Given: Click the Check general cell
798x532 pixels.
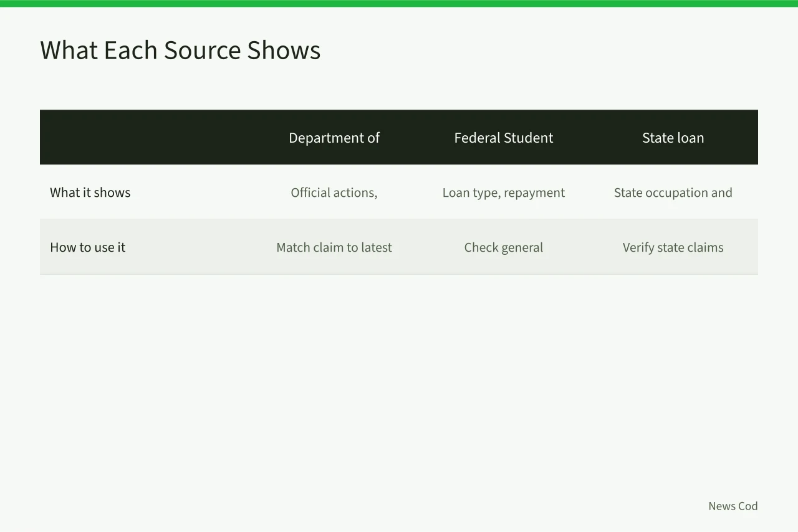Looking at the screenshot, I should click(504, 247).
